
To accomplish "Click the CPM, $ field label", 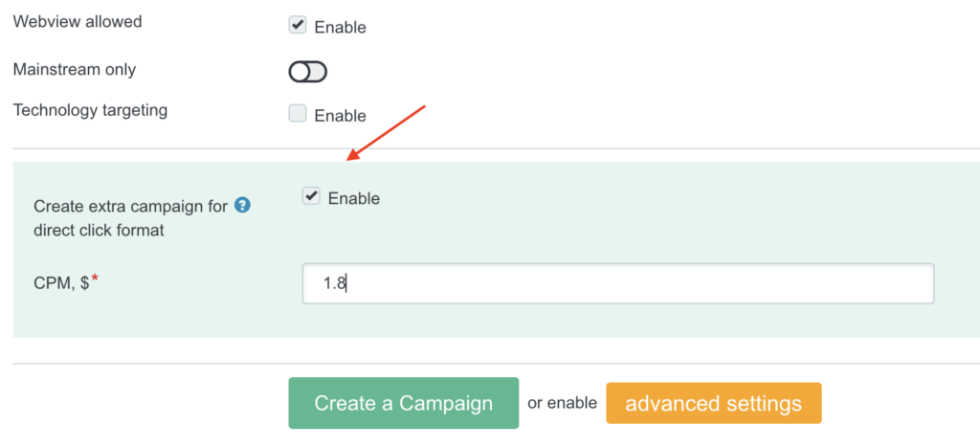I will (x=60, y=284).
